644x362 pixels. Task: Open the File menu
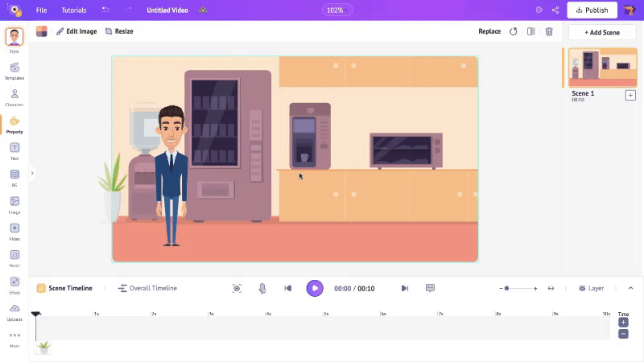[42, 10]
